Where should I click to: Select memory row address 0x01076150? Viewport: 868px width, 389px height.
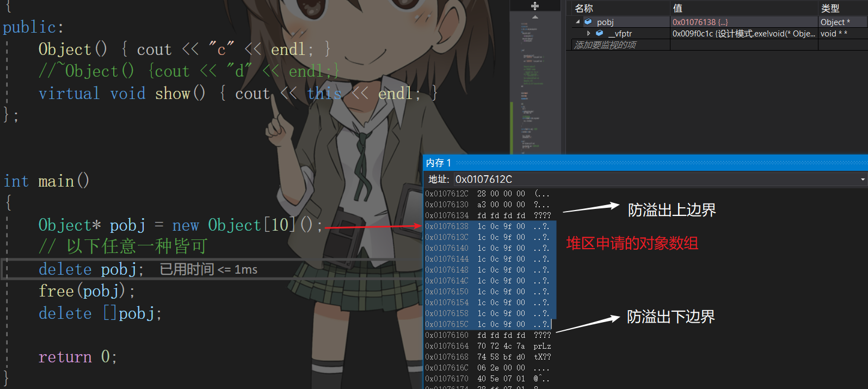(447, 292)
